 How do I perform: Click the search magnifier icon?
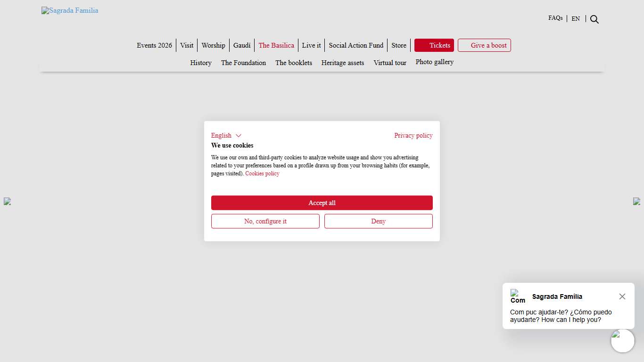click(594, 19)
